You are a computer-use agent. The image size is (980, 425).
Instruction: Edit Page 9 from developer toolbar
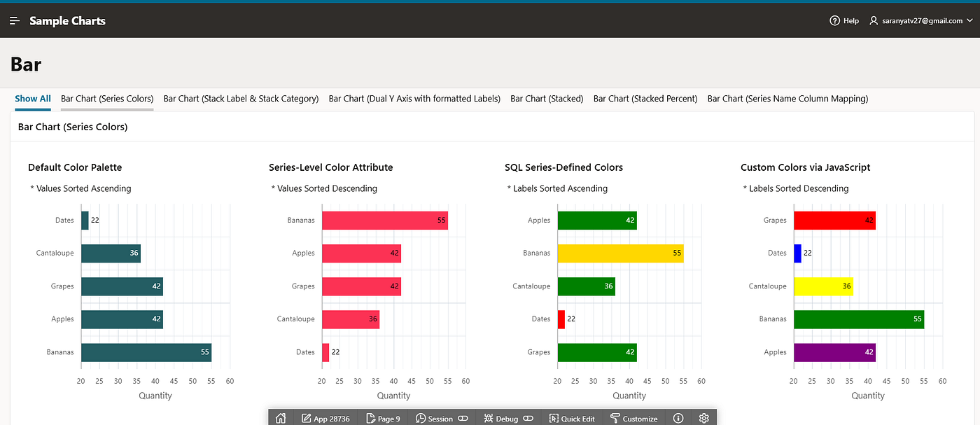[383, 418]
